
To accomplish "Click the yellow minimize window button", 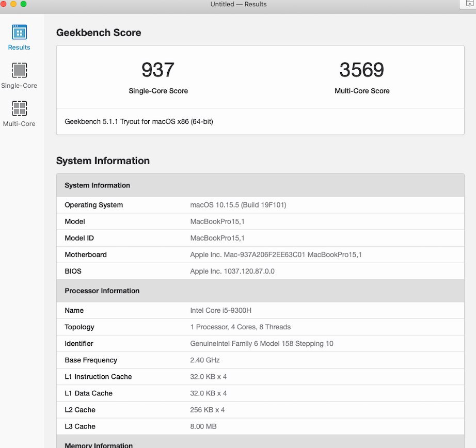I will coord(13,4).
